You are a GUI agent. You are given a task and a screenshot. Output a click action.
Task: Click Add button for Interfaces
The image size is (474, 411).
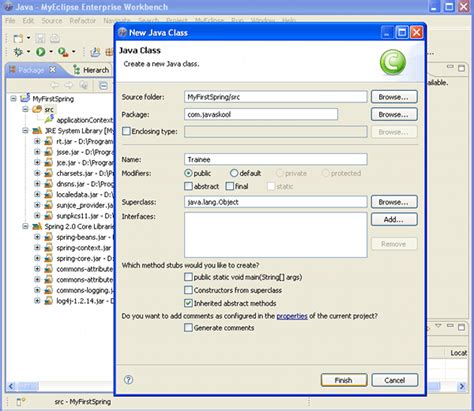[394, 219]
